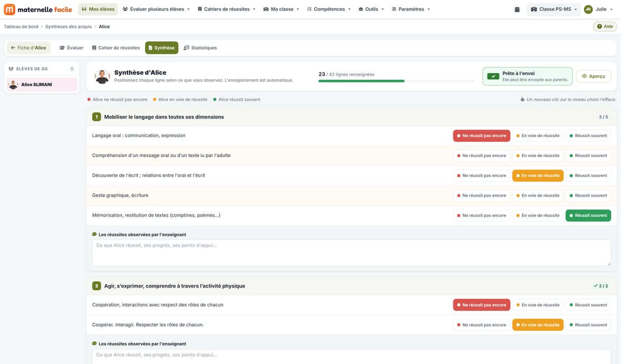Click section 1 heading Mobiliser le langage
Viewport: 621px width, 364px height.
click(x=164, y=117)
